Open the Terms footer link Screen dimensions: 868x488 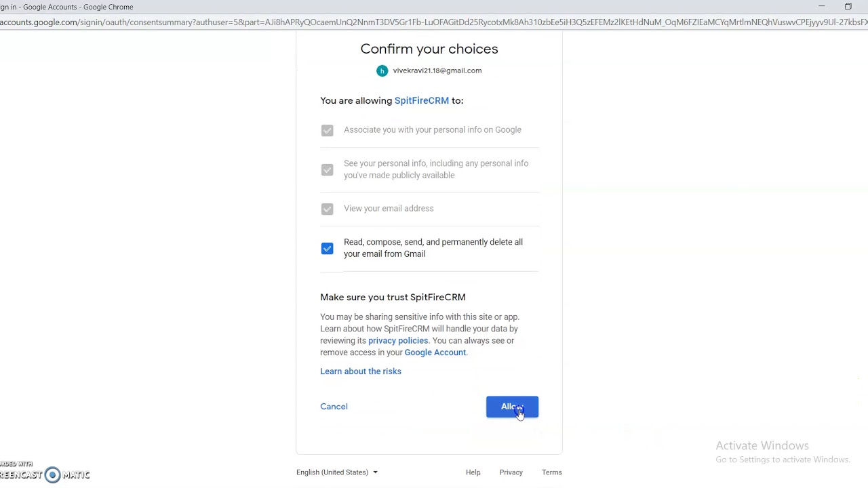click(552, 472)
